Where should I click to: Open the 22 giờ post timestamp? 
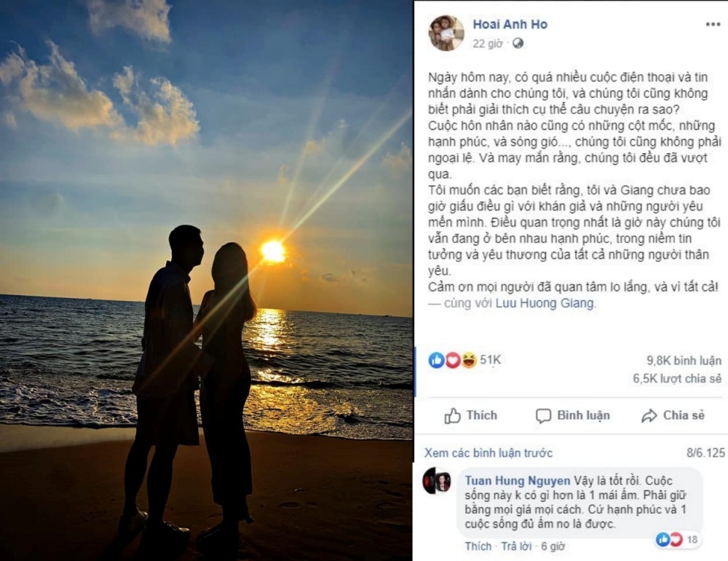[x=488, y=44]
